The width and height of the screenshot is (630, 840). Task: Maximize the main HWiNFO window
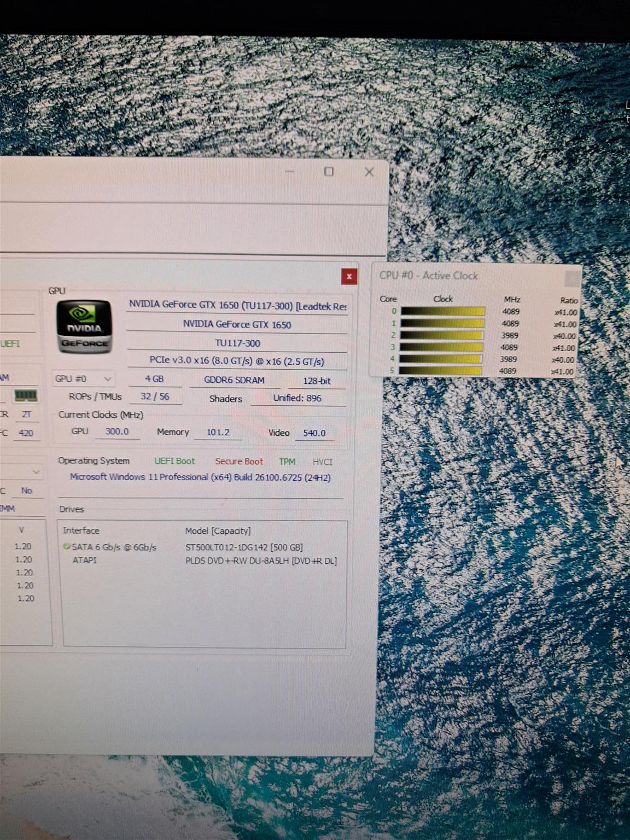click(x=329, y=172)
